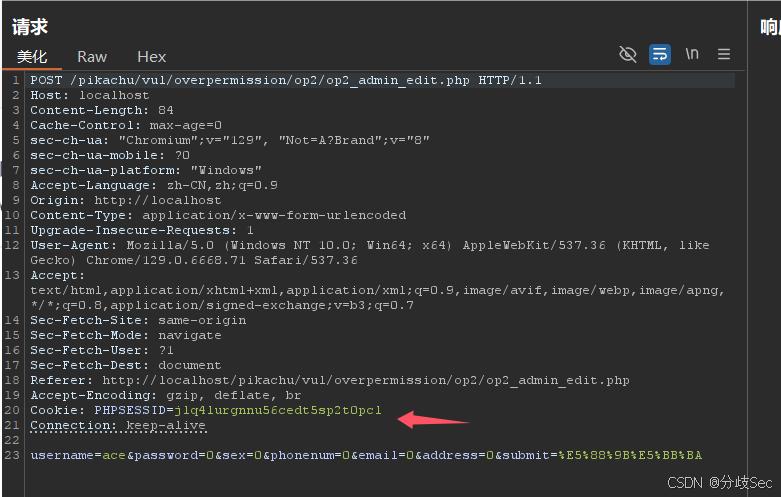Screen dimensions: 781x497
Task: Click the Cache-Control: max-age=0 line
Action: (x=126, y=125)
